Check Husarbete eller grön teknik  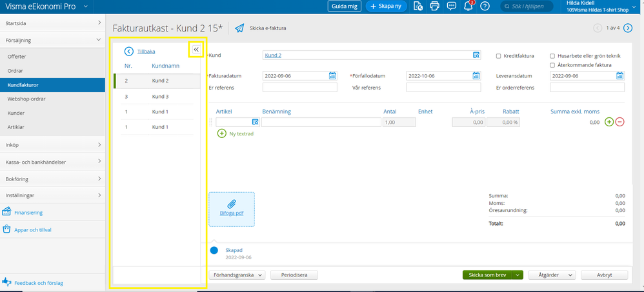(552, 56)
